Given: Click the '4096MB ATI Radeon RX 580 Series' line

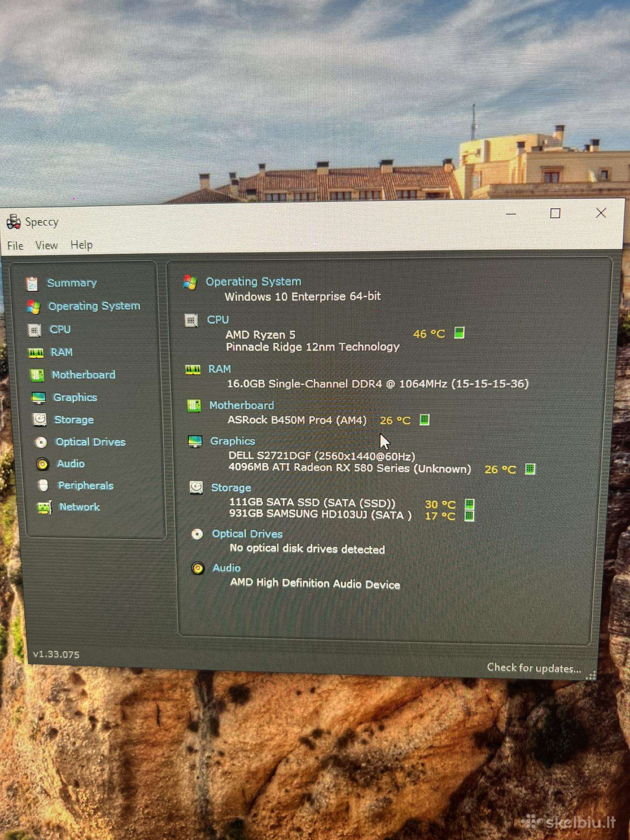Looking at the screenshot, I should point(350,468).
